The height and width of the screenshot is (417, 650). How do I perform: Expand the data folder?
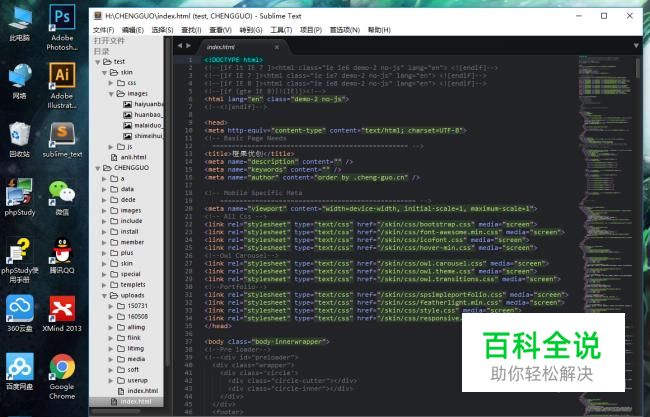[104, 189]
